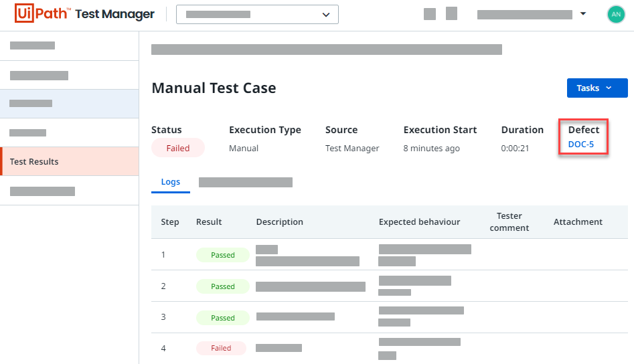
Task: Click the Failed status badge
Action: 177,148
